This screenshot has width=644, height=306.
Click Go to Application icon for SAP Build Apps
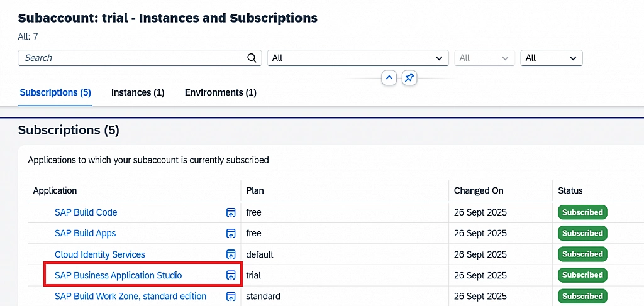(x=231, y=233)
